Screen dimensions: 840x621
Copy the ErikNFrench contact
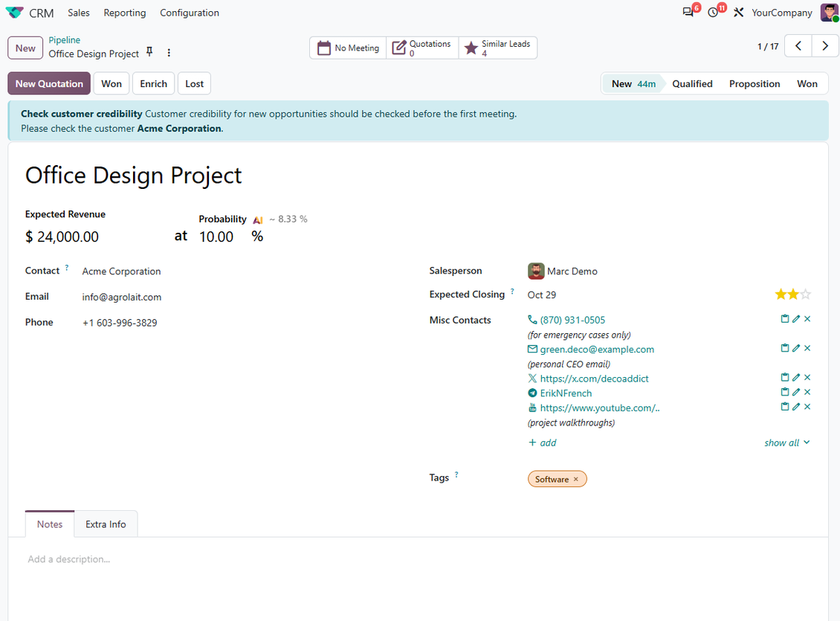[x=785, y=392]
